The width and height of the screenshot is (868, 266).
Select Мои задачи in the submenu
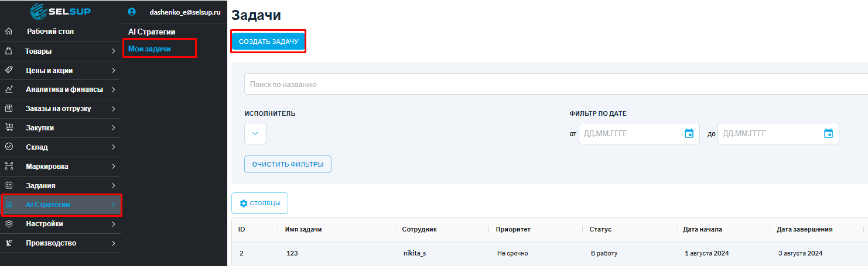149,49
